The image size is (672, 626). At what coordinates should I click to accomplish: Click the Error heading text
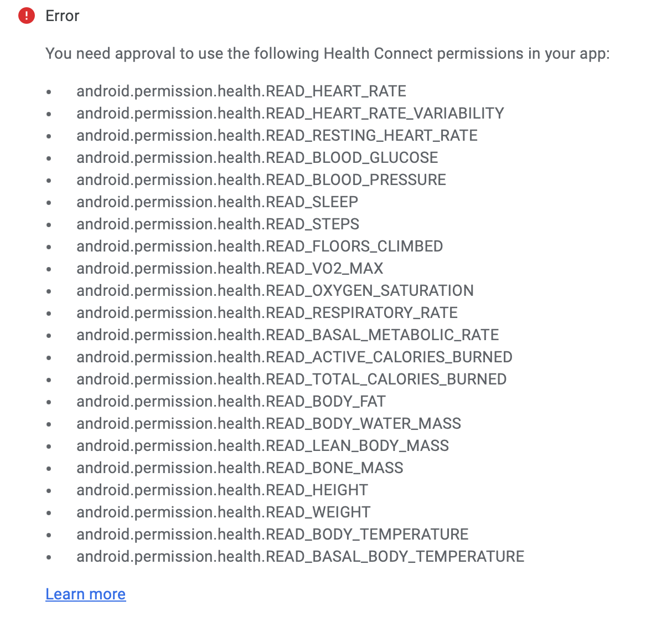click(63, 16)
